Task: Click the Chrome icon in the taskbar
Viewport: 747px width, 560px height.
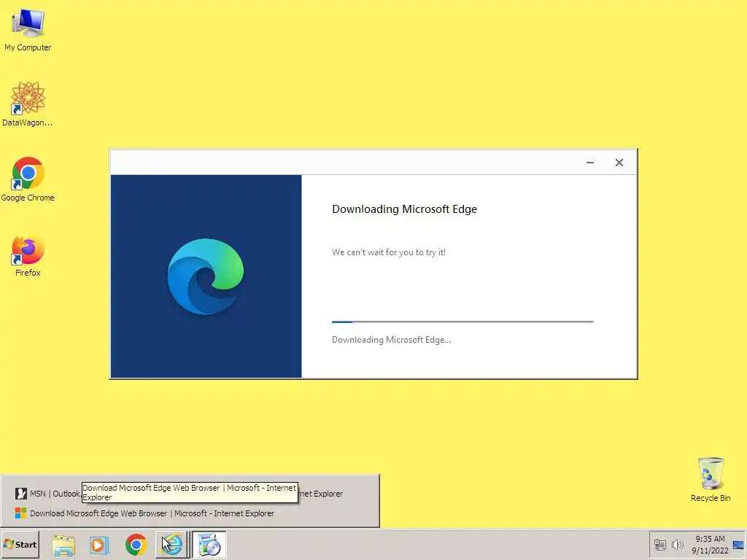Action: pos(136,545)
